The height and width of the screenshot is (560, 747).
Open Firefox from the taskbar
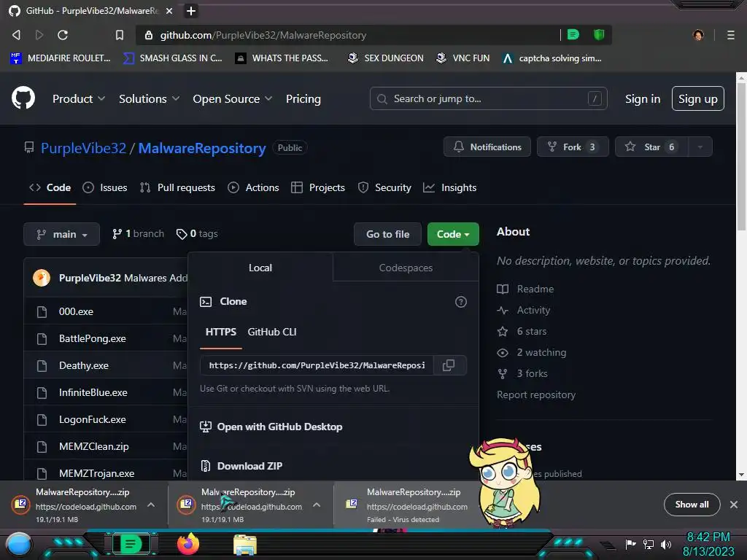pyautogui.click(x=187, y=544)
